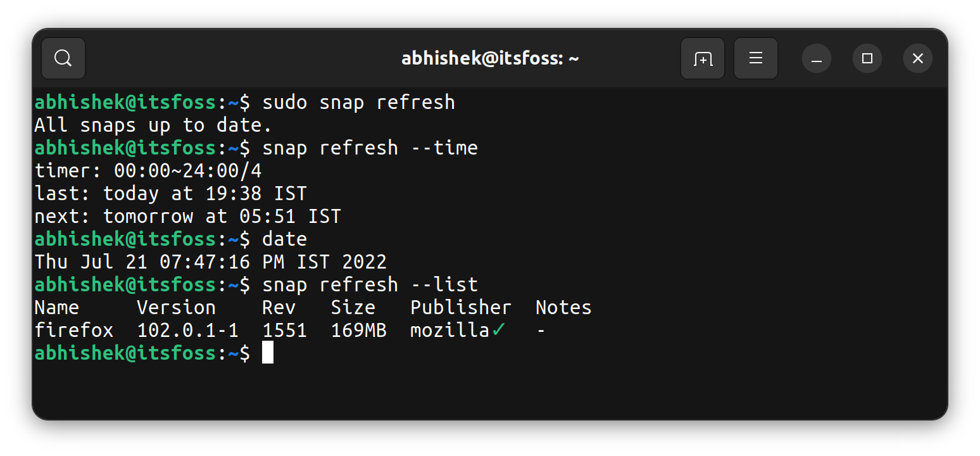Click the "snap refresh --list" command
Image resolution: width=980 pixels, height=456 pixels.
[370, 284]
